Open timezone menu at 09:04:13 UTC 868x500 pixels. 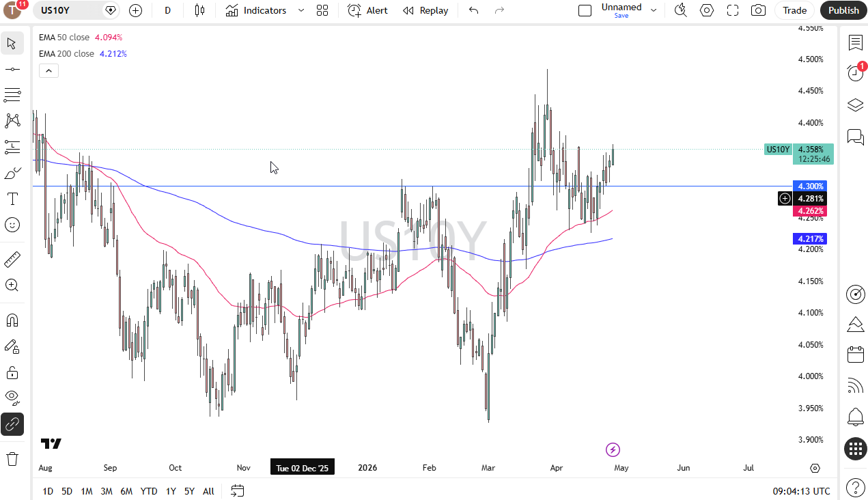802,491
